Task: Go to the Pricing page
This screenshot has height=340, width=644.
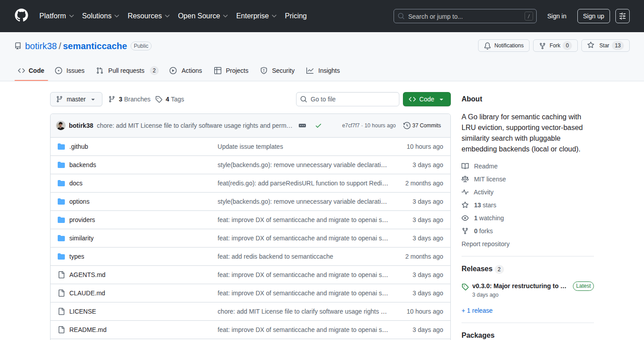Action: click(x=296, y=16)
